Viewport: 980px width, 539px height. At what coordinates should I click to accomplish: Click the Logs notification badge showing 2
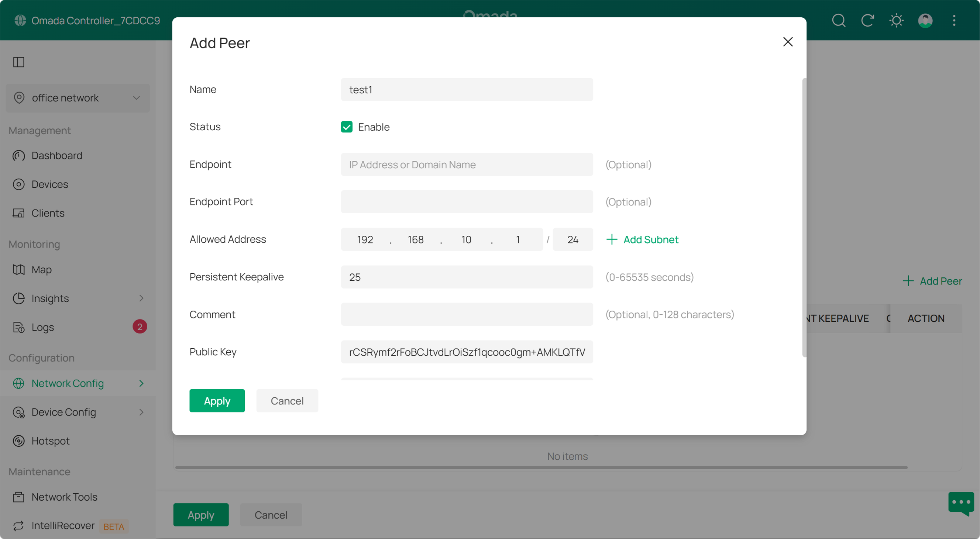point(140,326)
